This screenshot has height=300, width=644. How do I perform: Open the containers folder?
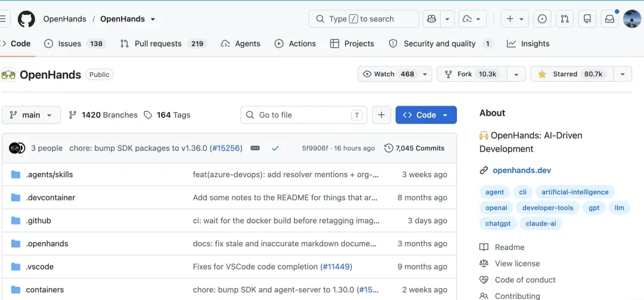(45, 290)
